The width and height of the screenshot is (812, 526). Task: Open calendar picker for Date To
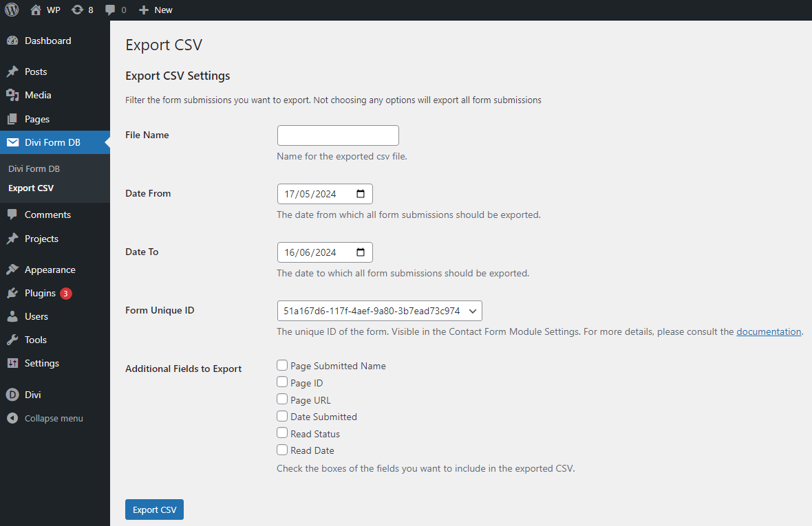(361, 252)
